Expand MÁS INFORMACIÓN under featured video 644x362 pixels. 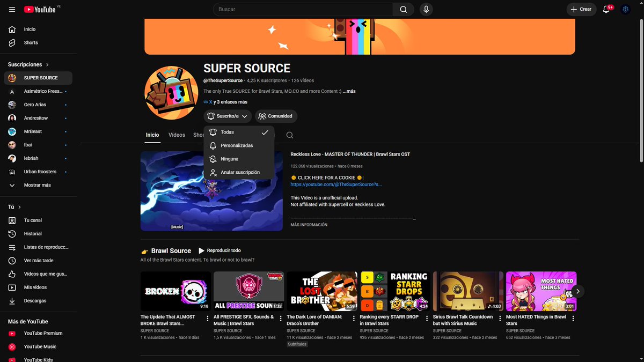click(x=309, y=225)
